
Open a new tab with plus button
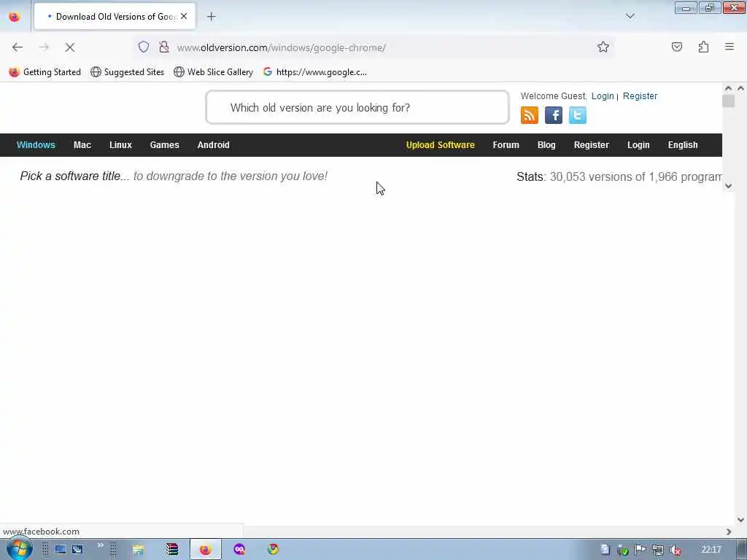tap(211, 17)
